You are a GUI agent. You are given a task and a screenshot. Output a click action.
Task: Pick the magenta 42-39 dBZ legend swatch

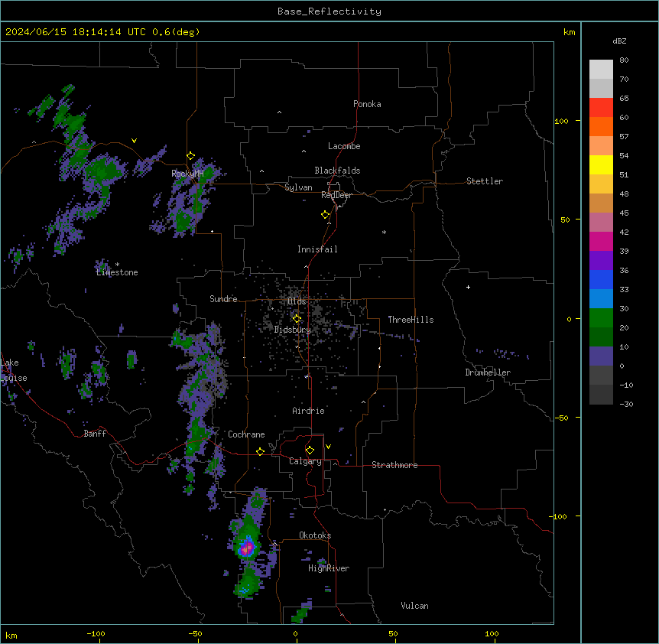(601, 241)
